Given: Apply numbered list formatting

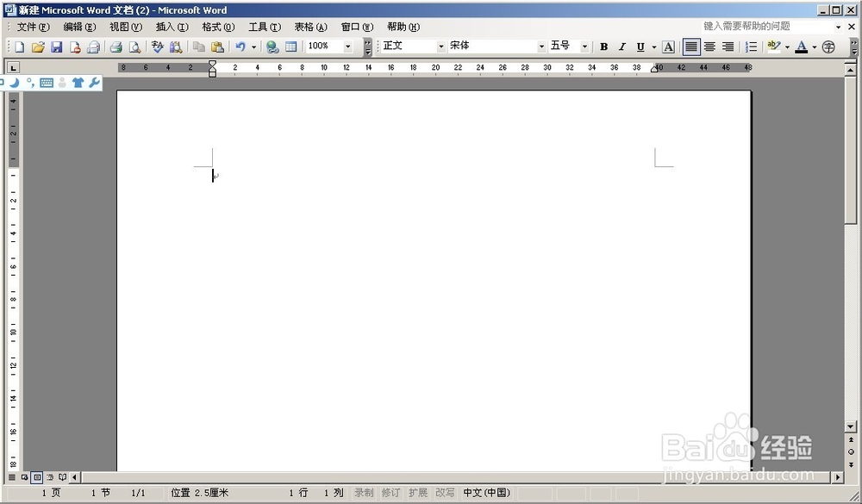Looking at the screenshot, I should point(751,47).
